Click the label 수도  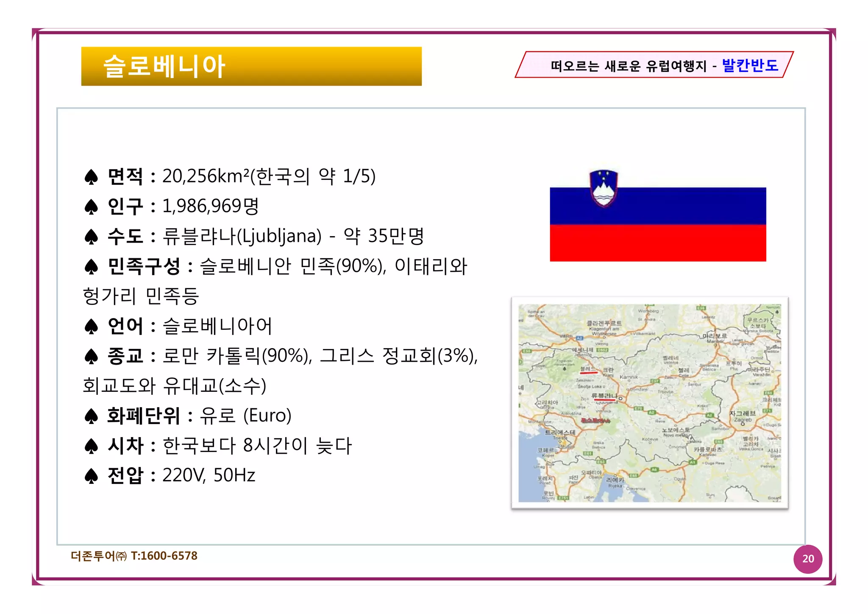click(125, 236)
